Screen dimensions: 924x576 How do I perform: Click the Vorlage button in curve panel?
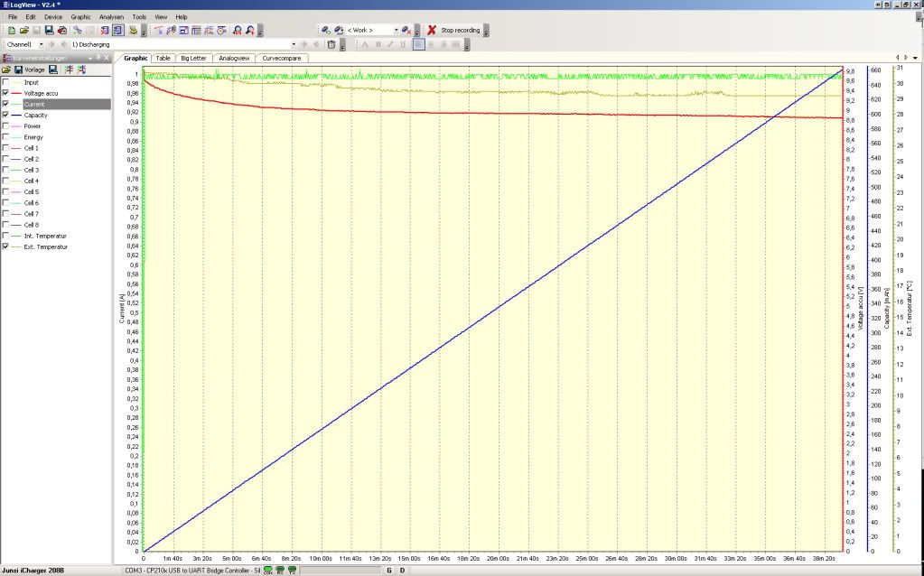click(x=34, y=70)
